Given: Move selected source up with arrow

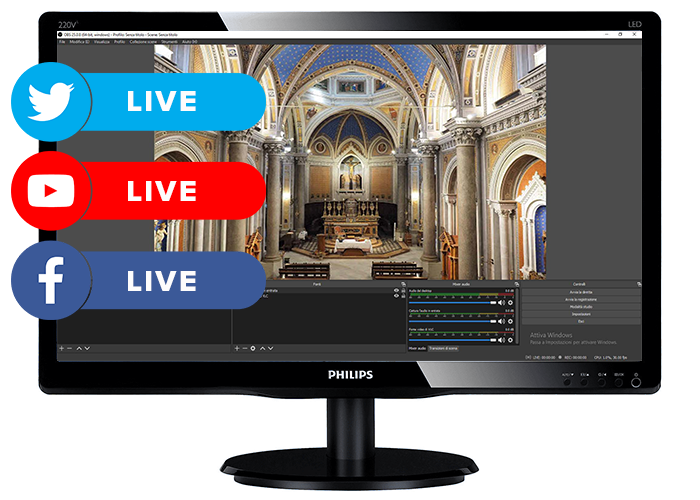Looking at the screenshot, I should click(x=262, y=348).
